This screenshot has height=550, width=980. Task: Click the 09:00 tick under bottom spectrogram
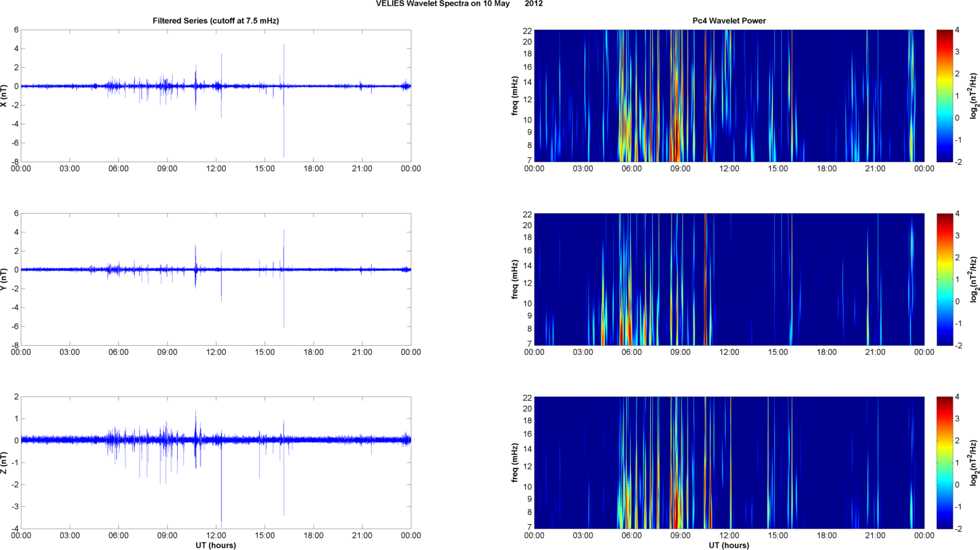click(x=681, y=535)
